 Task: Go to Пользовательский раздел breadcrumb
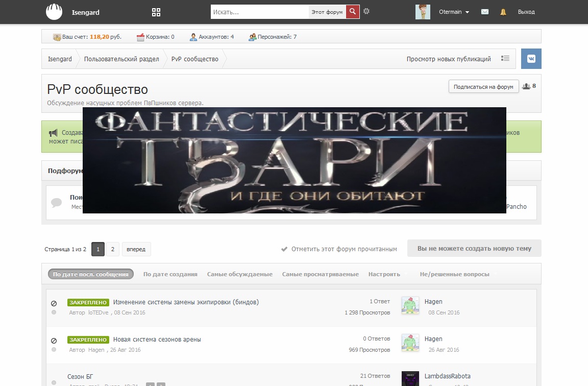pyautogui.click(x=121, y=59)
